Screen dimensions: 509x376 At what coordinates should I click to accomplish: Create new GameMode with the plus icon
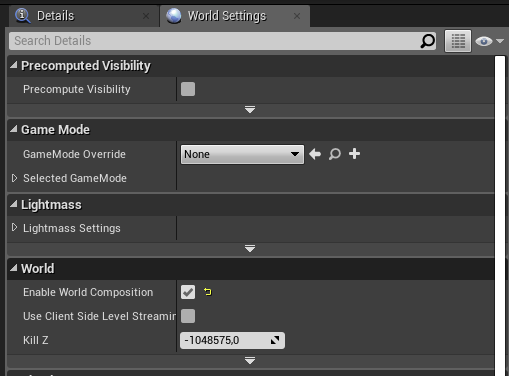coord(354,154)
